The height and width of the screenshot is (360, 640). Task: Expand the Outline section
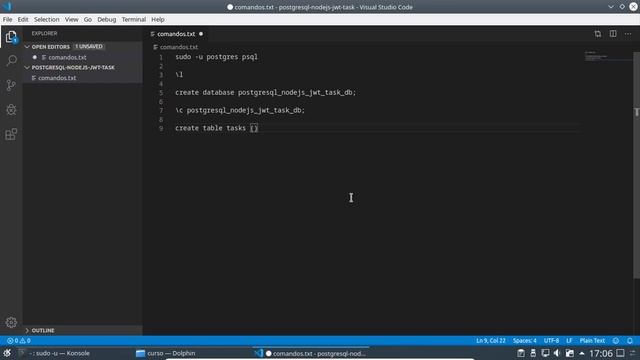coord(27,330)
